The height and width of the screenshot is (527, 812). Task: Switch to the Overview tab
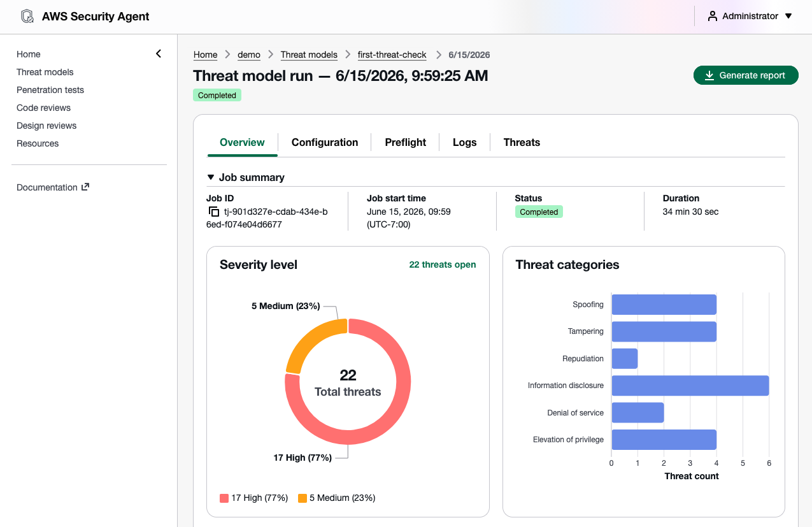(242, 142)
